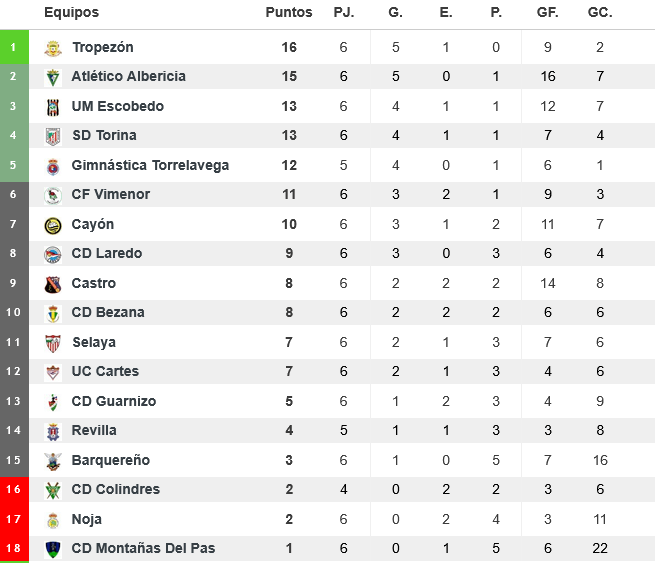Click the Cayón round yellow crest

click(x=53, y=225)
